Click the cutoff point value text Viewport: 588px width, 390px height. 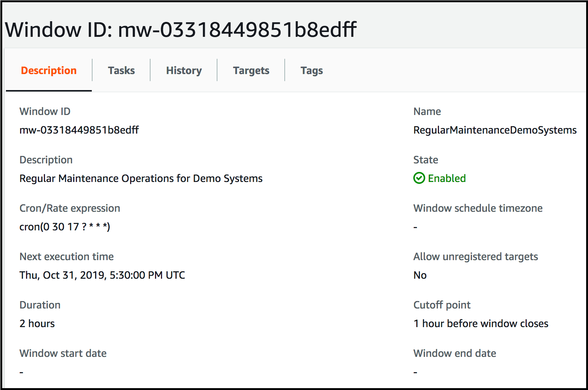pos(481,323)
